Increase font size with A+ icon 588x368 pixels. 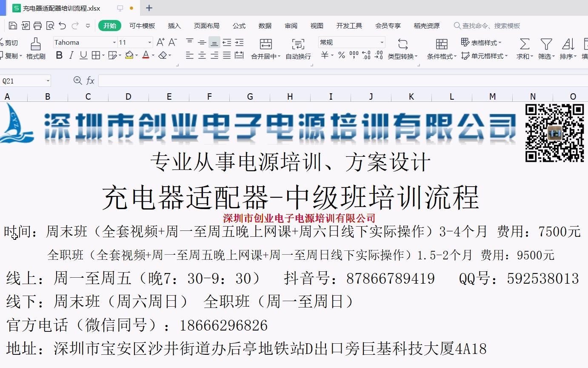click(160, 42)
